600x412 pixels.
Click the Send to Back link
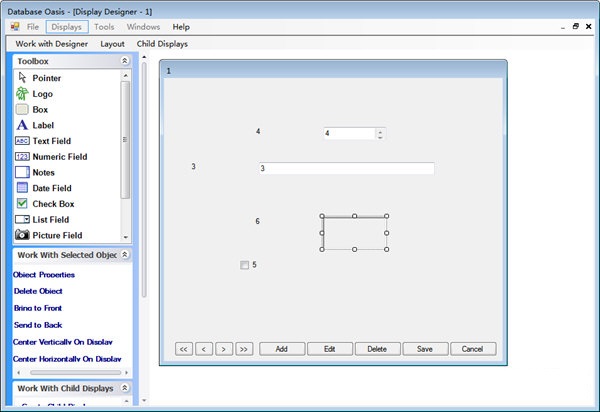click(x=38, y=325)
